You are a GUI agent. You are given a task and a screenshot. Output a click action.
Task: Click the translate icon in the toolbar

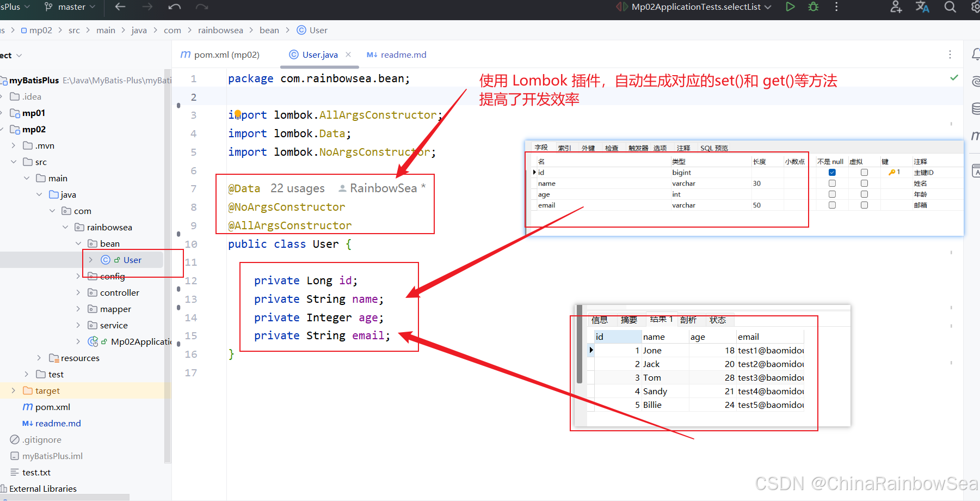[x=922, y=7]
